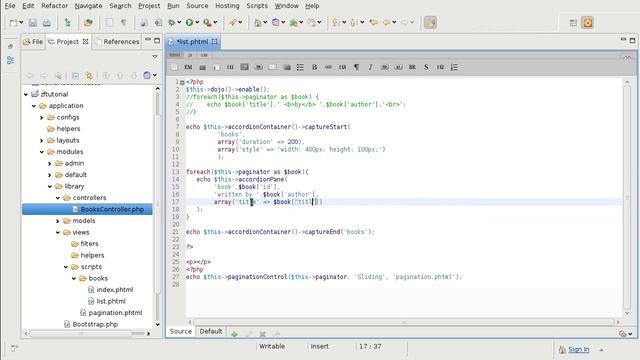Open the Navigate menu

(88, 6)
